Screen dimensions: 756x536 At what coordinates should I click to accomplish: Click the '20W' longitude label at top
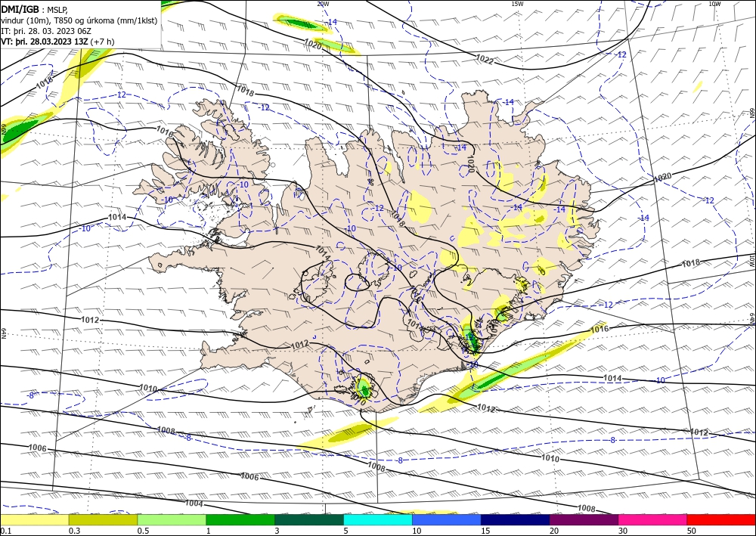(x=323, y=4)
